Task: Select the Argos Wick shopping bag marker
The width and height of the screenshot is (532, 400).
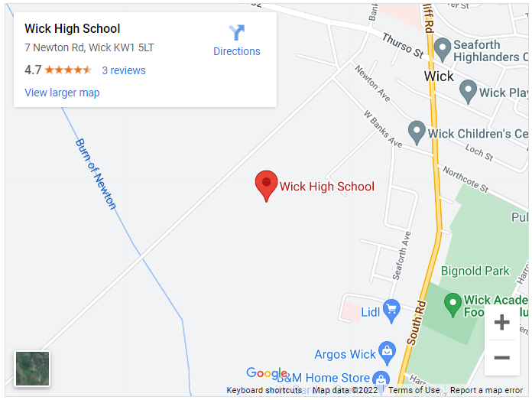Action: (387, 353)
